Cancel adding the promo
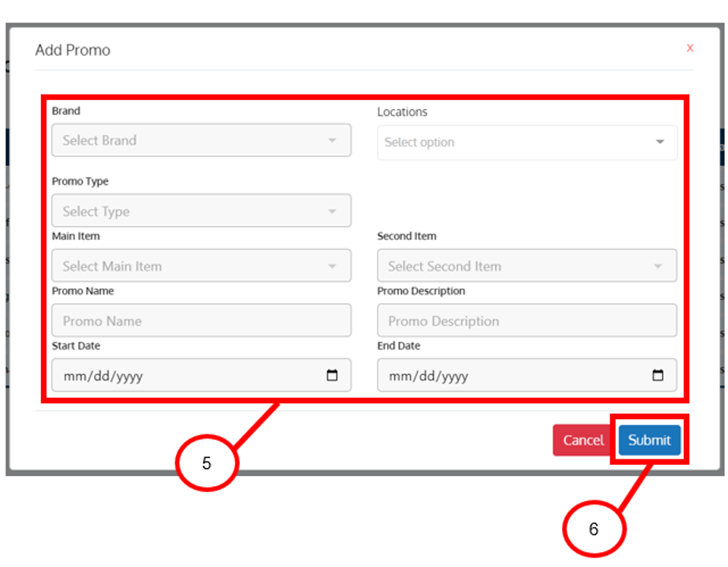This screenshot has height=567, width=728. point(582,440)
